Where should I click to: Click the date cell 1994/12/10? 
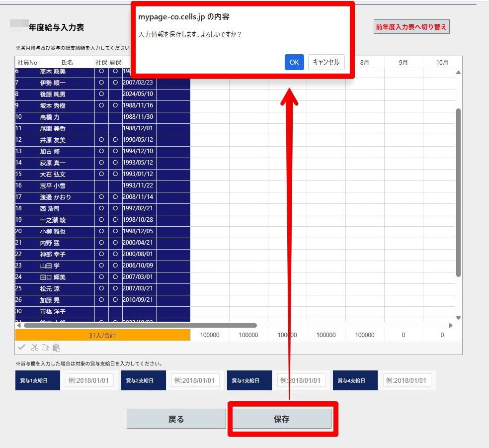139,151
